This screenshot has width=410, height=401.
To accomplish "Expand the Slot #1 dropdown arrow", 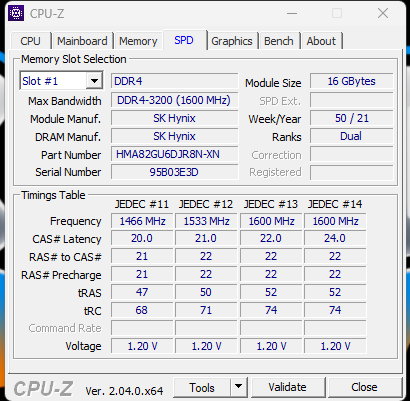I will coord(94,81).
